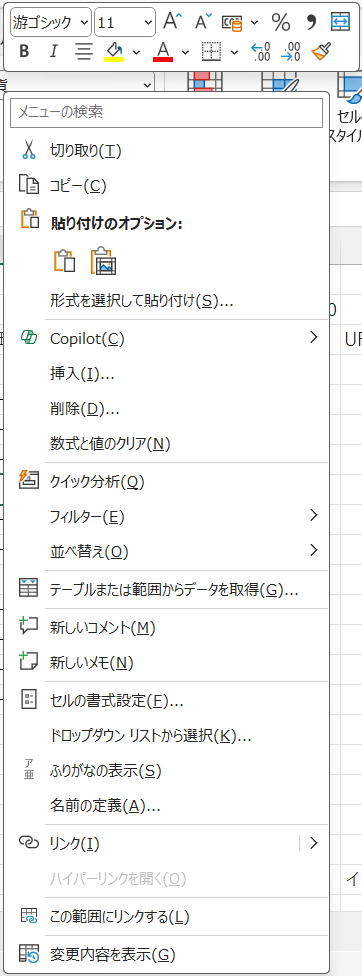Click the format painter brush
This screenshot has width=362, height=976.
point(321,52)
